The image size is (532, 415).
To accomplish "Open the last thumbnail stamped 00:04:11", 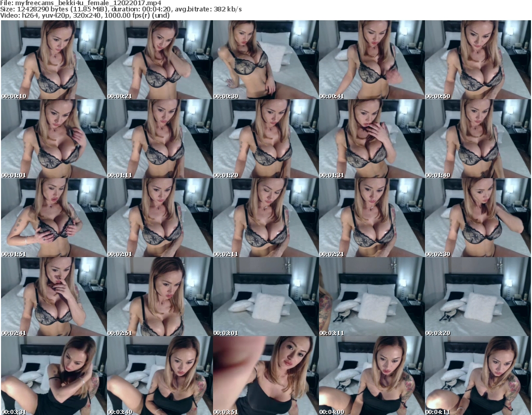I will pos(477,376).
